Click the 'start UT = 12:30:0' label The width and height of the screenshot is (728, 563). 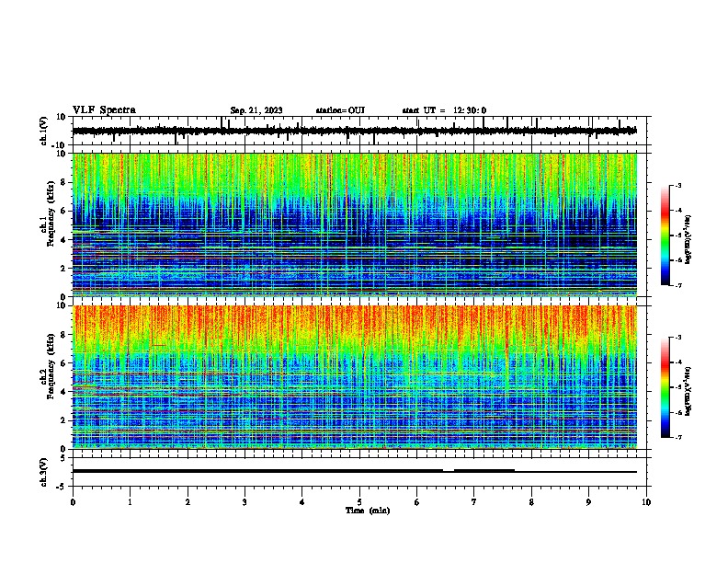[x=444, y=110]
